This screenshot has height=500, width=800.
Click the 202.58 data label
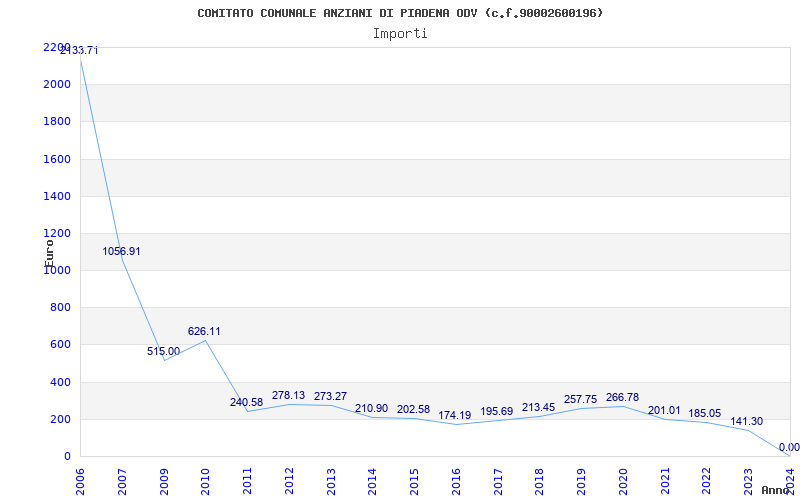413,409
